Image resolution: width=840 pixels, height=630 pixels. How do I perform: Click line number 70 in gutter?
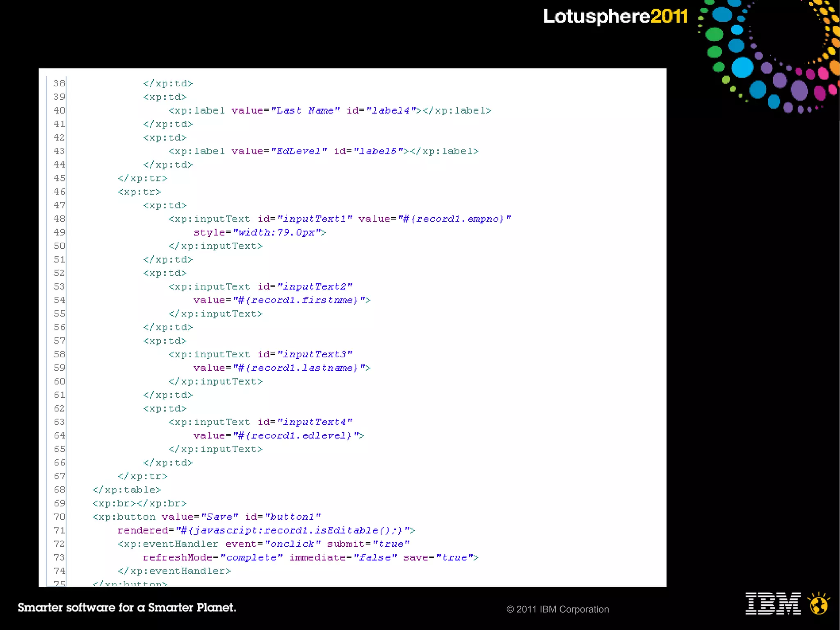[59, 517]
